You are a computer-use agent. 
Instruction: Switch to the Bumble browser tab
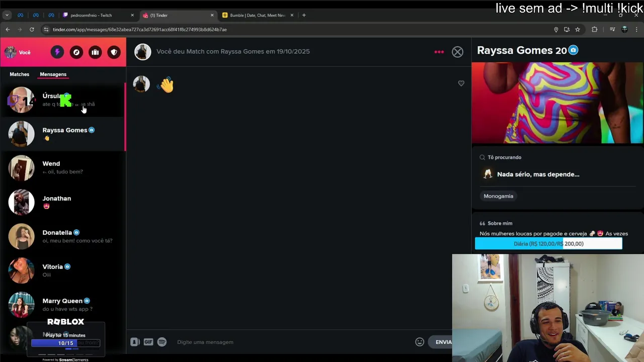(258, 15)
